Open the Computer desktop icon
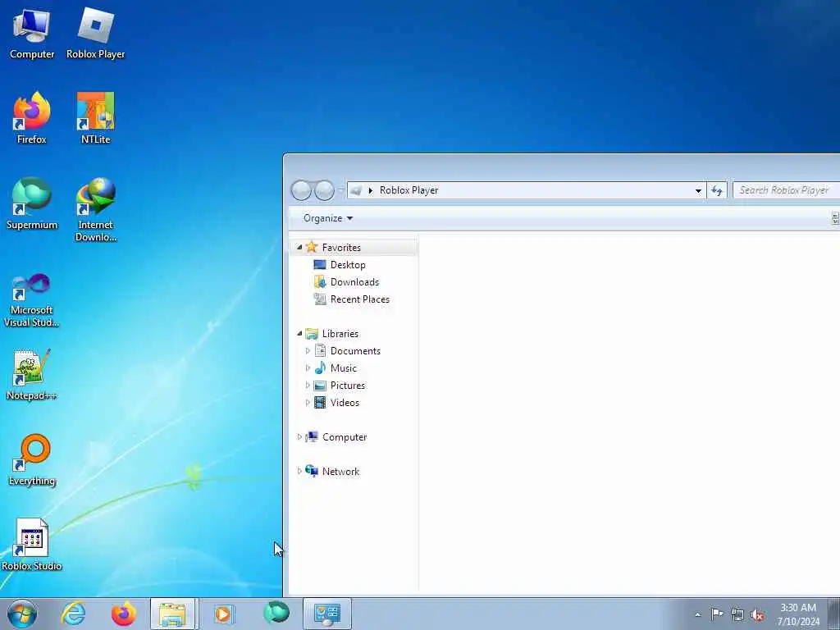The image size is (840, 630). [x=32, y=34]
